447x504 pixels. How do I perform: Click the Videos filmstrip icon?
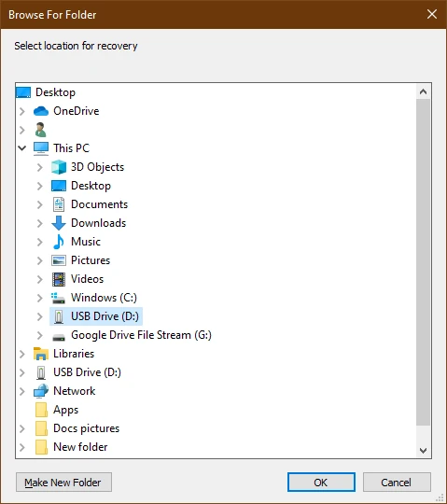pos(59,279)
